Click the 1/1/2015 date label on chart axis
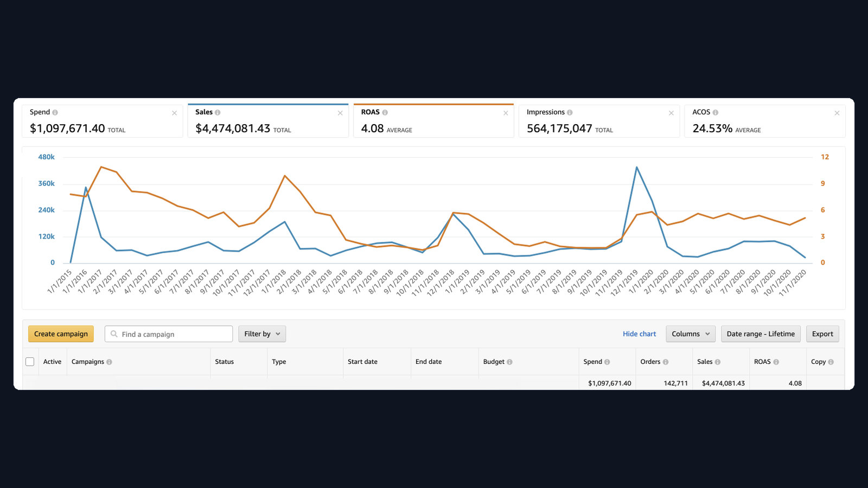Image resolution: width=868 pixels, height=488 pixels. pos(60,281)
